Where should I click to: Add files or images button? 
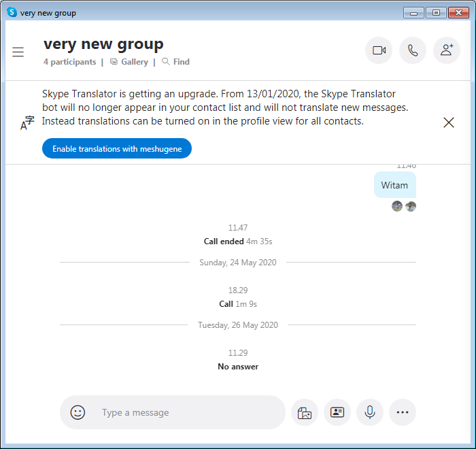pos(305,412)
